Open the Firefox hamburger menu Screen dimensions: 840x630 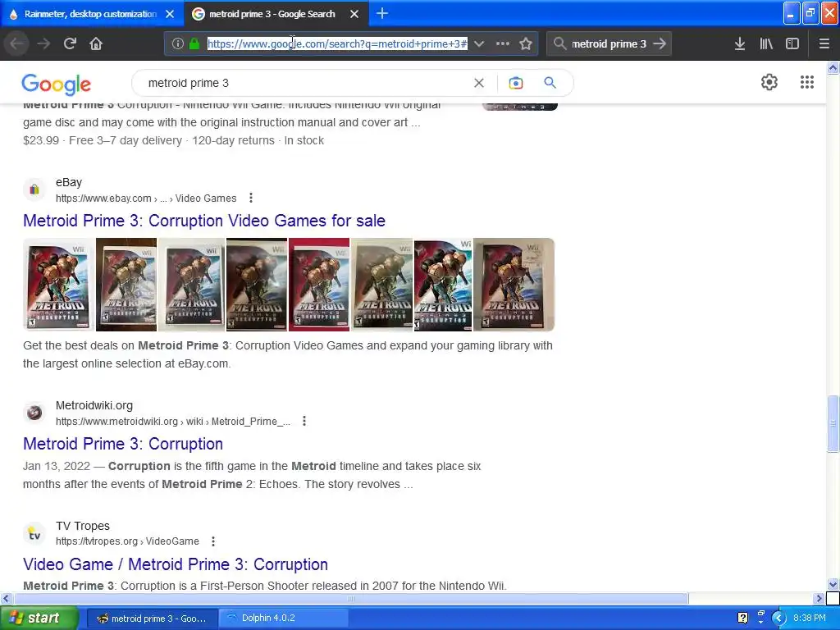click(x=824, y=44)
